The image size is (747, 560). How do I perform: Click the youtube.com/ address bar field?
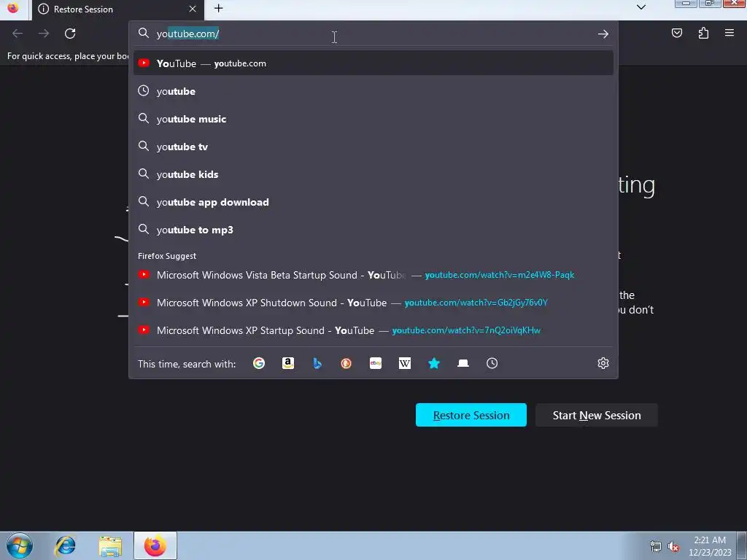(373, 34)
